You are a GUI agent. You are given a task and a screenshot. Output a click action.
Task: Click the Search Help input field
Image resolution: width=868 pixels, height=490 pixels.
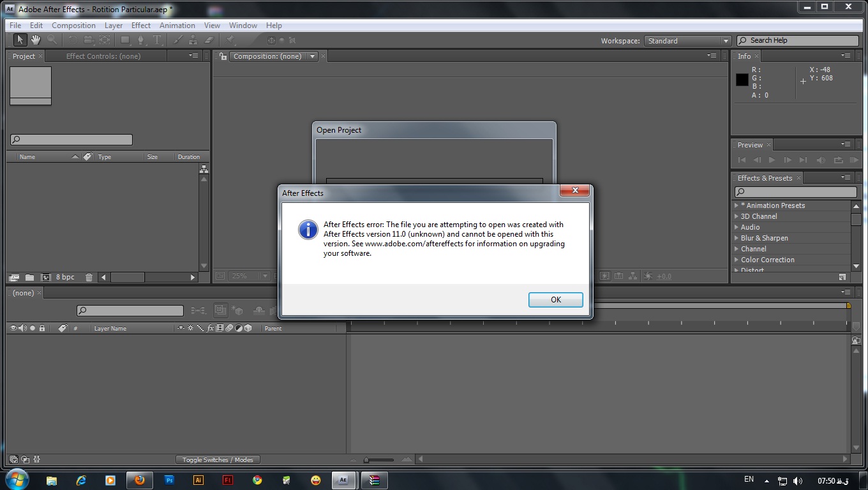coord(797,40)
